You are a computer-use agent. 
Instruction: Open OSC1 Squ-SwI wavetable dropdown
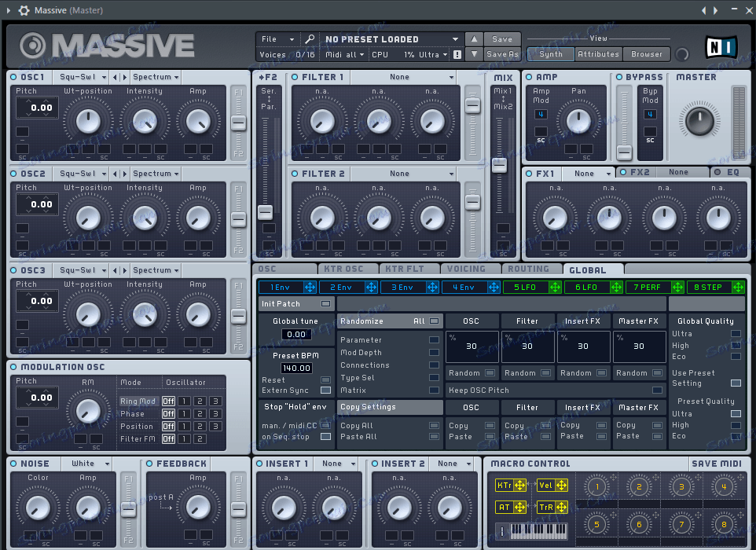tap(83, 77)
